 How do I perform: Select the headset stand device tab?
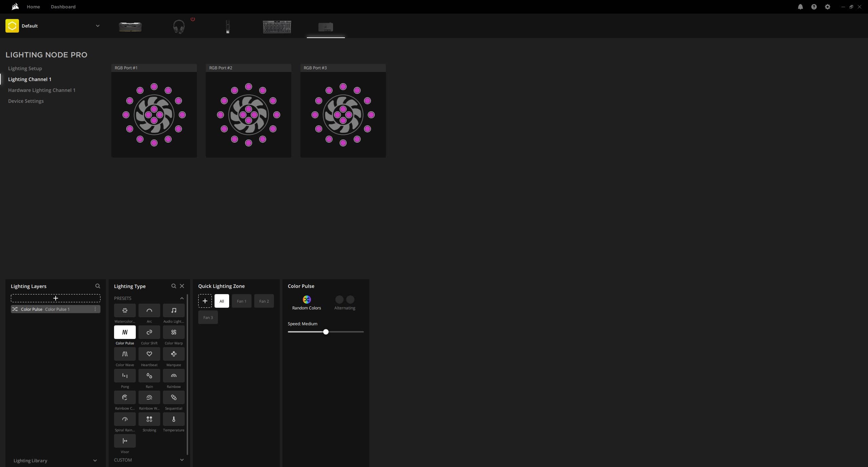tap(228, 26)
